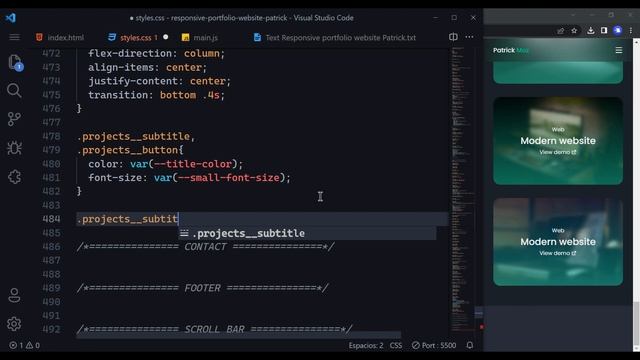Click the --title-color variable text

coord(193,164)
